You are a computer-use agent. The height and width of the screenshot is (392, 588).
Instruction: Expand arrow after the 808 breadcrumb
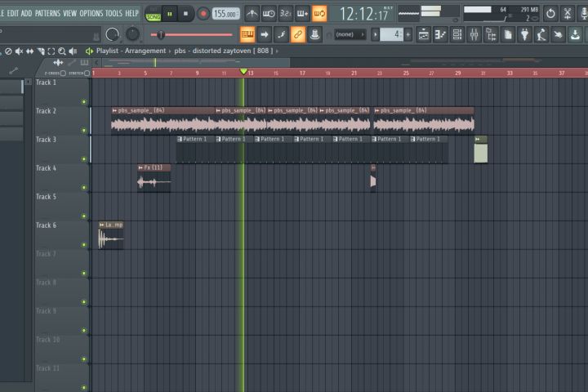(x=277, y=51)
